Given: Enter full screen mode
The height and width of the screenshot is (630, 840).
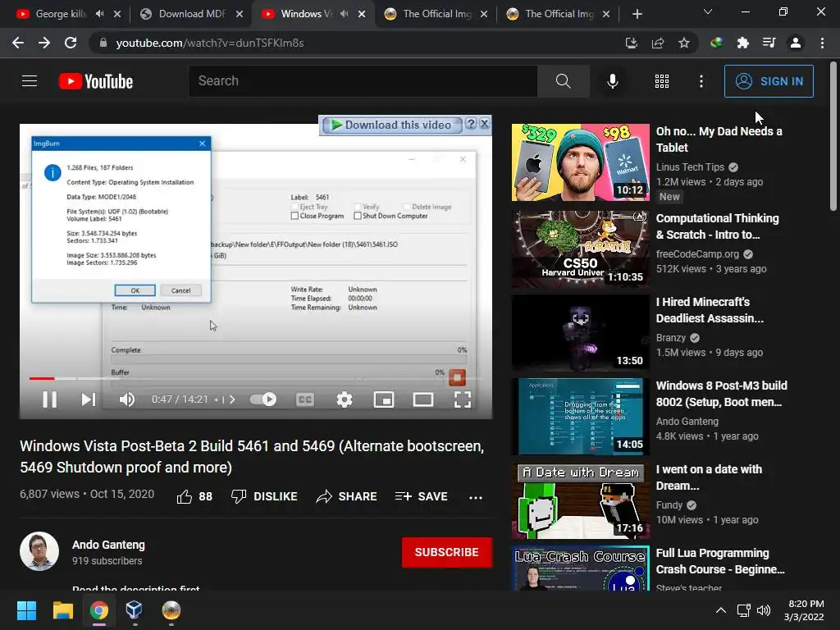Looking at the screenshot, I should pyautogui.click(x=463, y=399).
